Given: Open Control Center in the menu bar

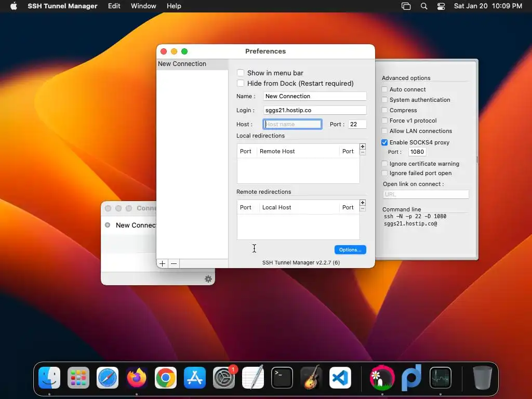Looking at the screenshot, I should (441, 6).
